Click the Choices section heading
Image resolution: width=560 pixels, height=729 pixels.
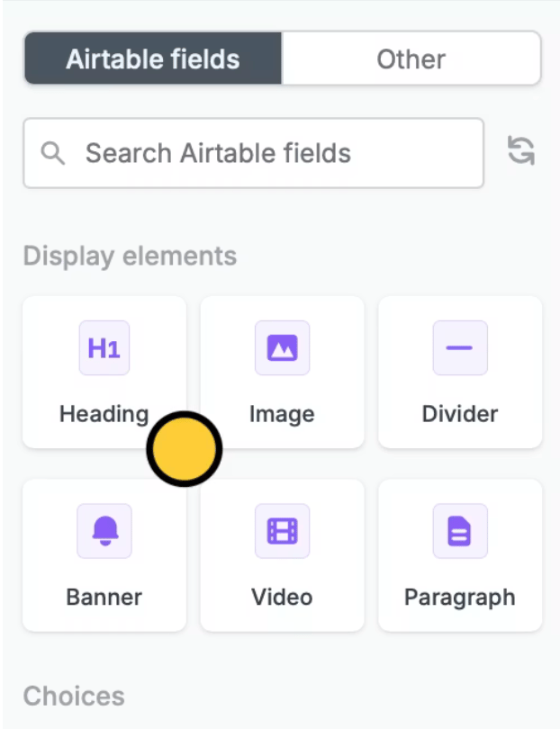click(74, 696)
